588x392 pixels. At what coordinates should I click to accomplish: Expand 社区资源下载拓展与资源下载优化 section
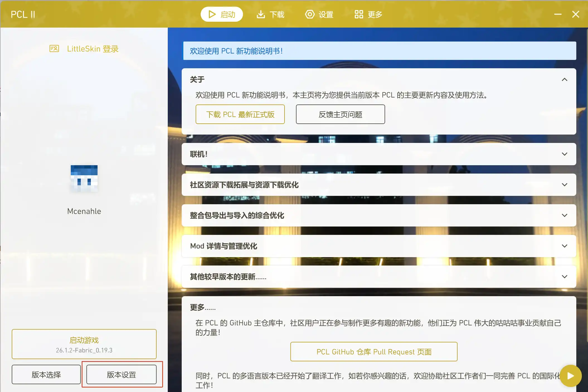pyautogui.click(x=379, y=185)
